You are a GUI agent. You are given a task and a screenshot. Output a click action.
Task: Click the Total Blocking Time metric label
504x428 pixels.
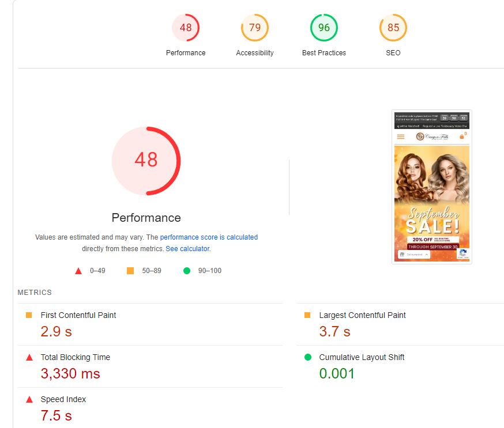tap(76, 357)
